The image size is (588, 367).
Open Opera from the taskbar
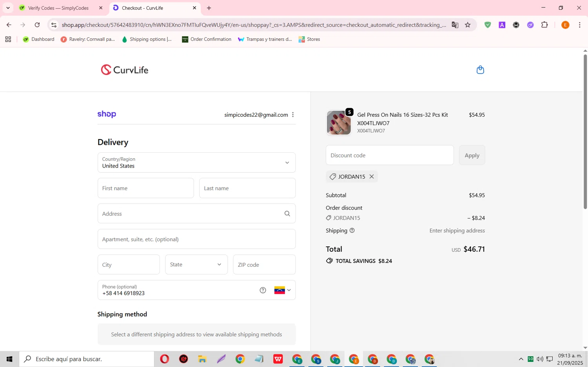pyautogui.click(x=165, y=359)
